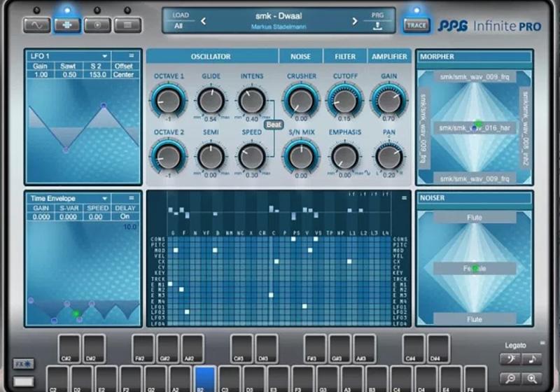The height and width of the screenshot is (392, 560).
Task: Toggle the FX button near keyboard
Action: 23,365
